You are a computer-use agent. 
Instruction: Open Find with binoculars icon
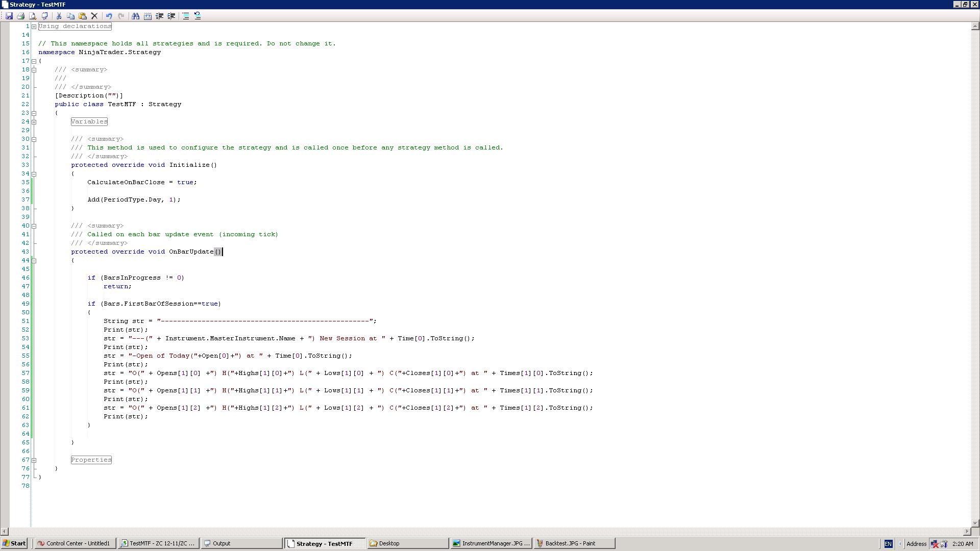[135, 16]
